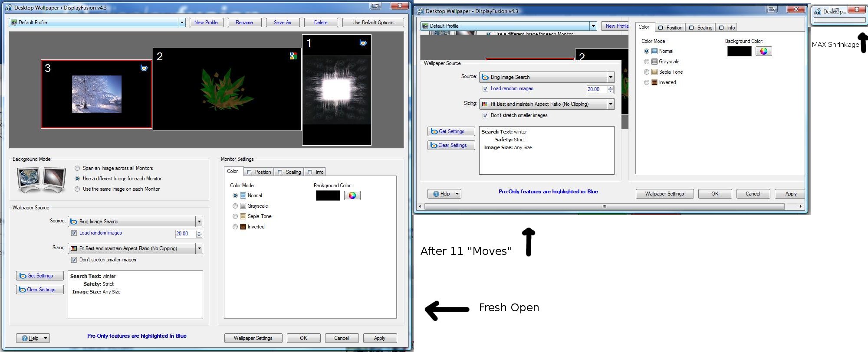Open the Source dropdown in the larger window
This screenshot has height=352, width=868.
(199, 222)
